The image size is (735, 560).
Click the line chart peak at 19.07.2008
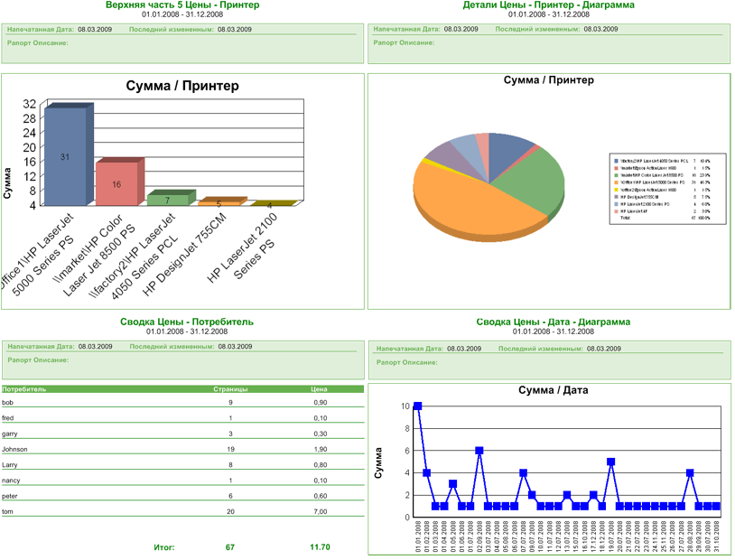pyautogui.click(x=610, y=462)
